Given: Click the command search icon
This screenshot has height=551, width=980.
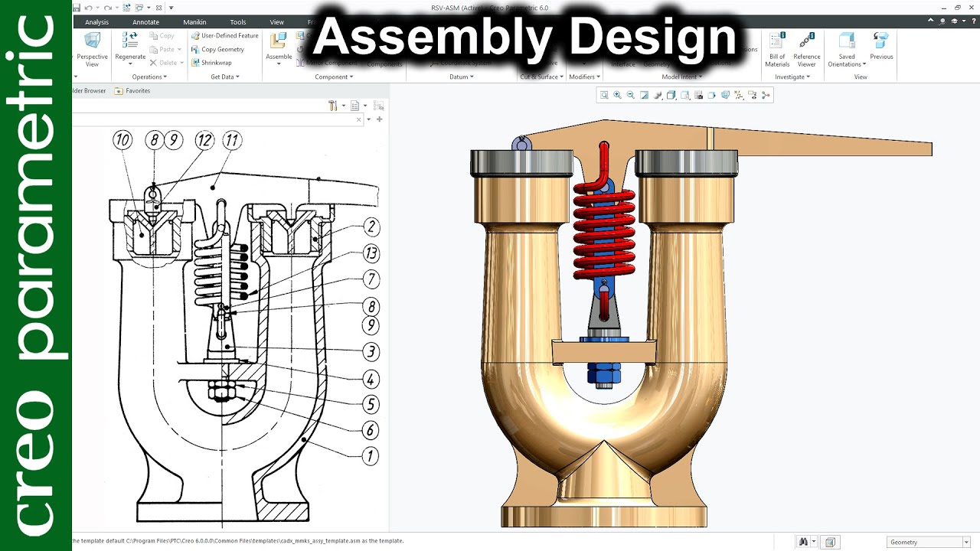Looking at the screenshot, I should pyautogui.click(x=942, y=21).
